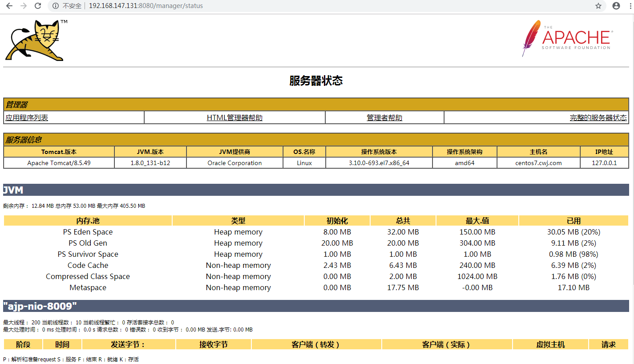
Task: Reload the page with refresh icon
Action: point(38,6)
